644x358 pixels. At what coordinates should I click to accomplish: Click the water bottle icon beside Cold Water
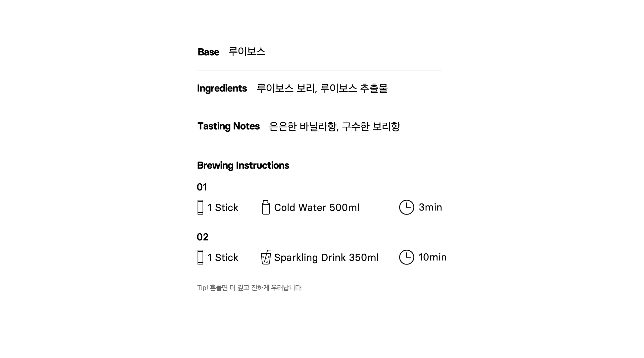click(266, 207)
